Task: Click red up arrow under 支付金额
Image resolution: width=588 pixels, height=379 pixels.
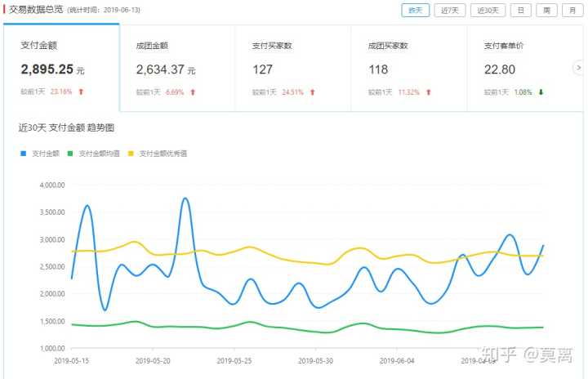Action: pos(81,92)
